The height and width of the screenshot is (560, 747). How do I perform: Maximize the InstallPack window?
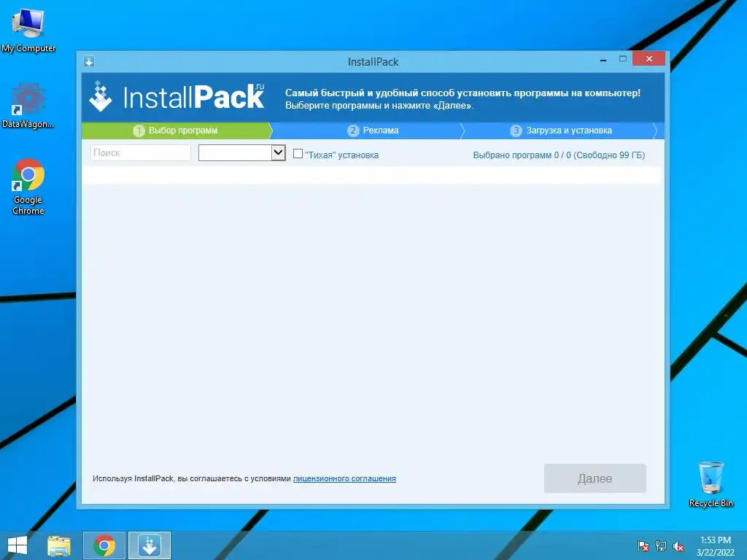click(x=623, y=59)
